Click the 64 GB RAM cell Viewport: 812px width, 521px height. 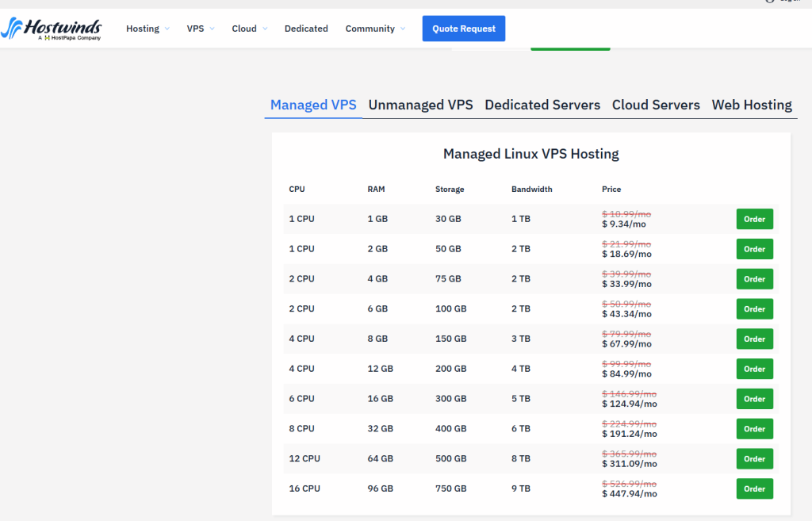pos(380,458)
